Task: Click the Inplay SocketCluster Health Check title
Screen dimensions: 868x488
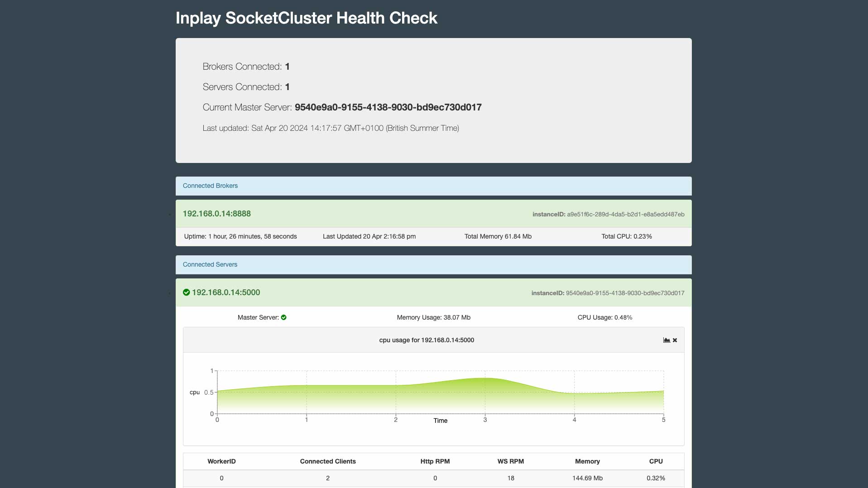Action: pyautogui.click(x=307, y=18)
